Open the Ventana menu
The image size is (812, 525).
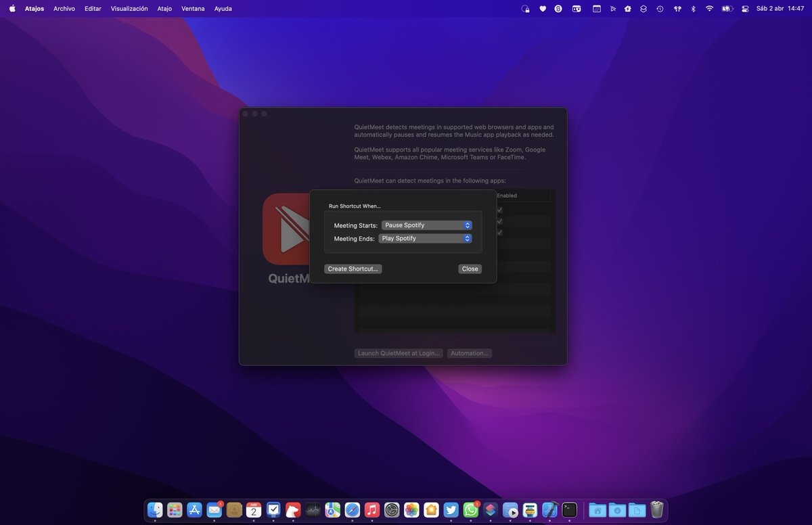pyautogui.click(x=193, y=9)
